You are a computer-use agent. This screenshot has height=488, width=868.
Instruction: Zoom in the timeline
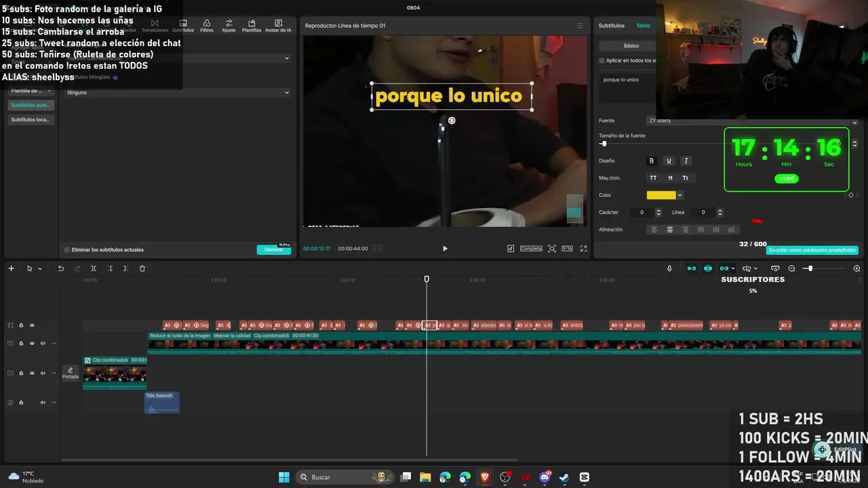(856, 268)
